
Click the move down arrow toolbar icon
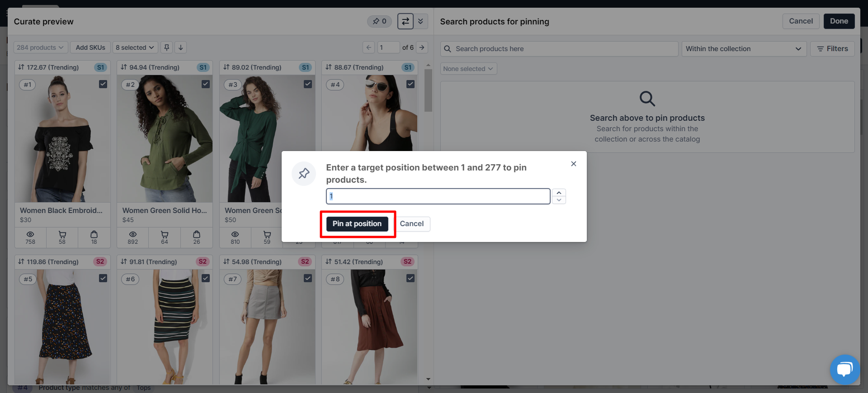181,47
